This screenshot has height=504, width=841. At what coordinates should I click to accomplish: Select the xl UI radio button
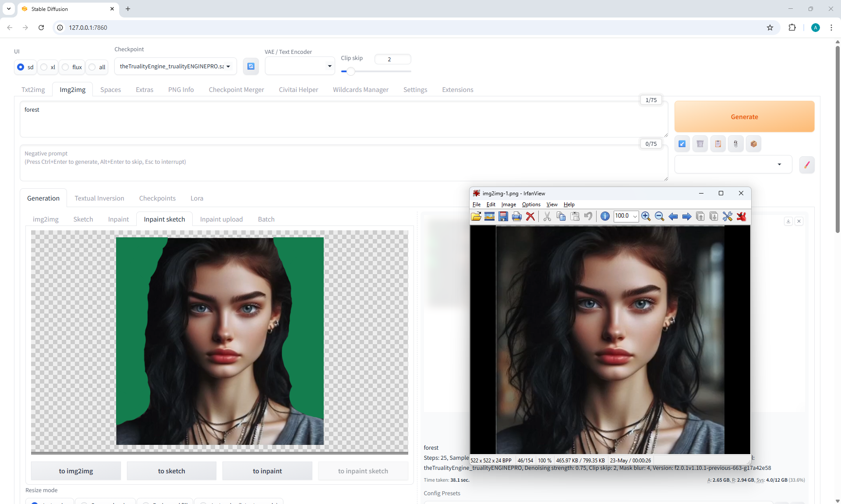point(44,67)
